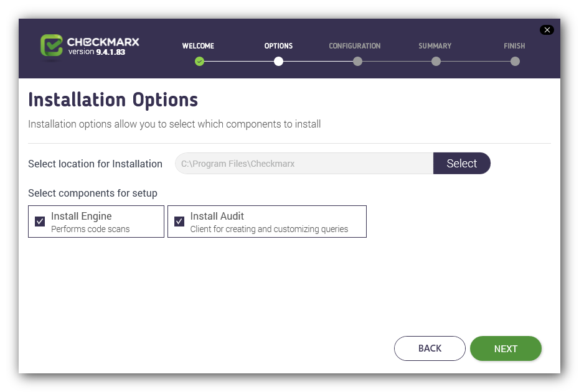
Task: Click the white step dot under Options
Action: (x=278, y=61)
